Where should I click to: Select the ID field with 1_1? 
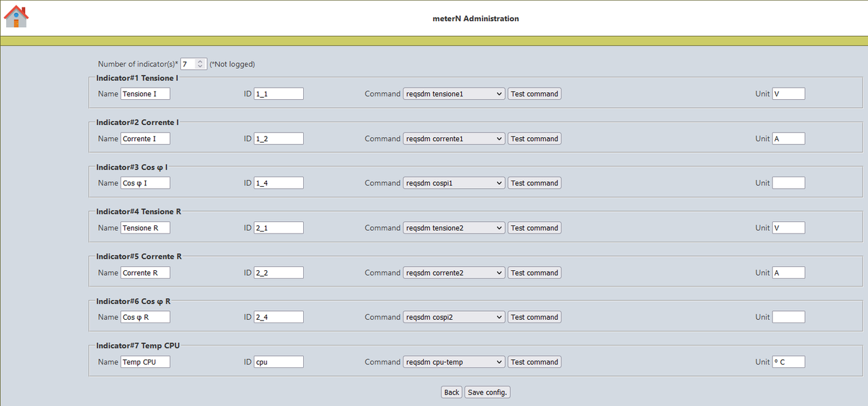click(279, 94)
